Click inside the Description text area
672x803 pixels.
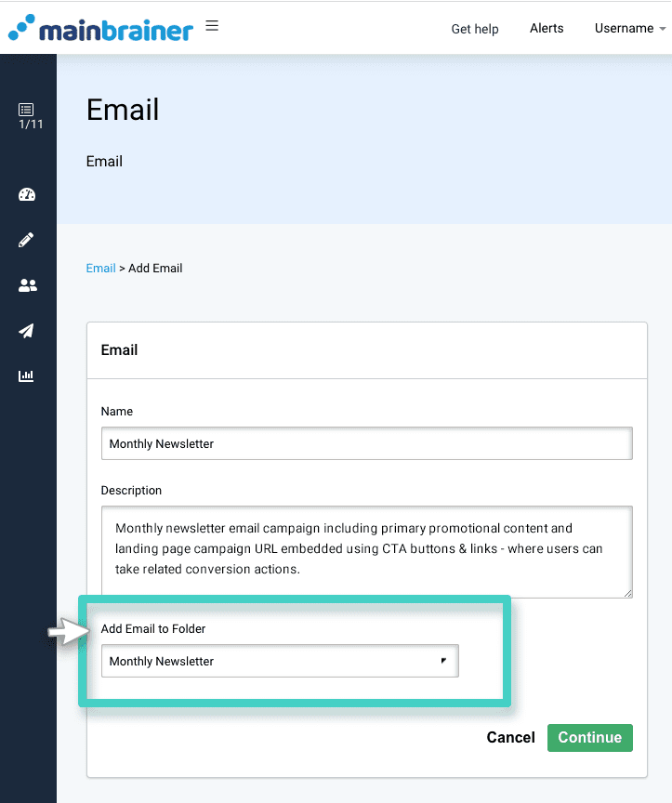pyautogui.click(x=366, y=551)
